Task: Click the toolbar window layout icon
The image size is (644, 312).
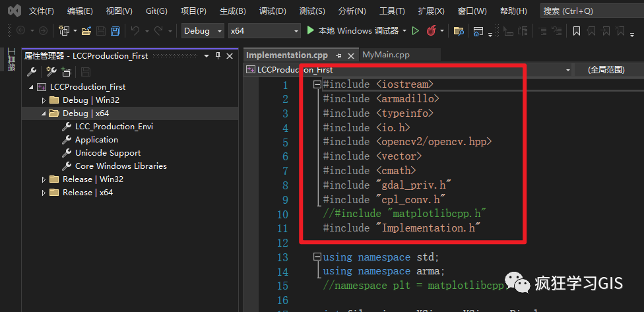Action: coord(478,31)
